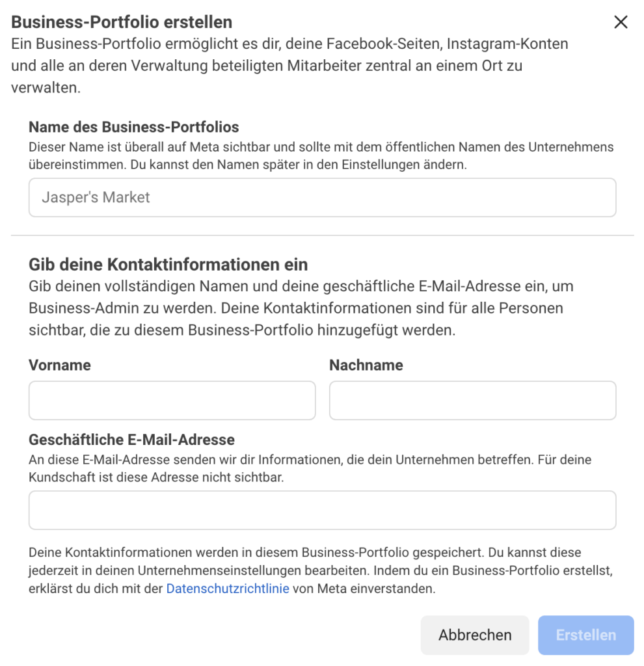Click the helper text about Kundschaft visibility
The height and width of the screenshot is (666, 644).
tap(310, 468)
